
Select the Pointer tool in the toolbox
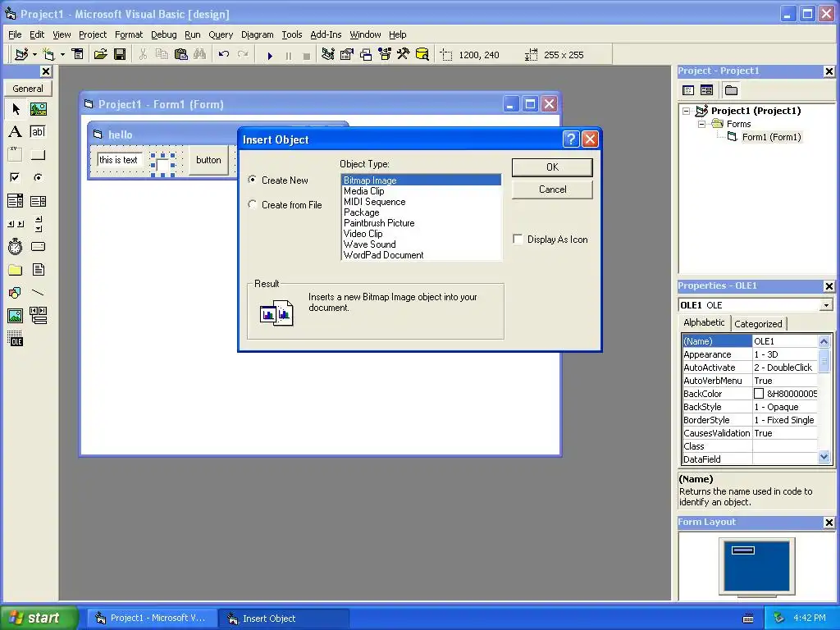[x=16, y=109]
